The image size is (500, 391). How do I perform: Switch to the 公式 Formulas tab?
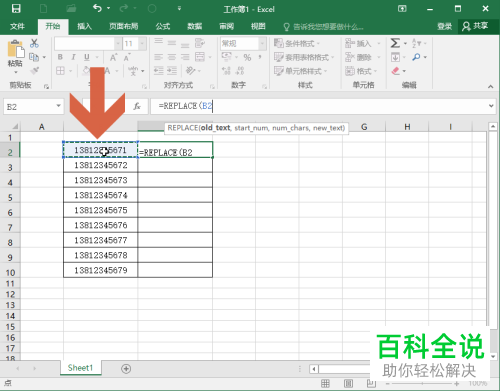163,26
